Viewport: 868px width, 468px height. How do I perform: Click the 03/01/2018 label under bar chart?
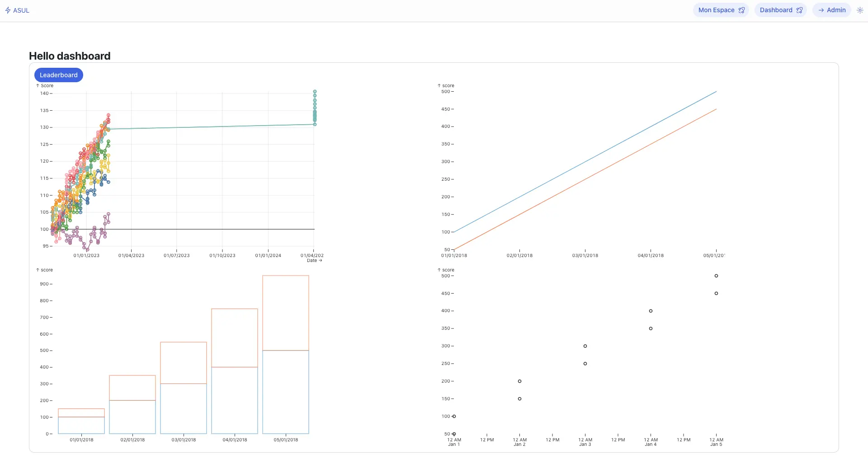click(184, 440)
